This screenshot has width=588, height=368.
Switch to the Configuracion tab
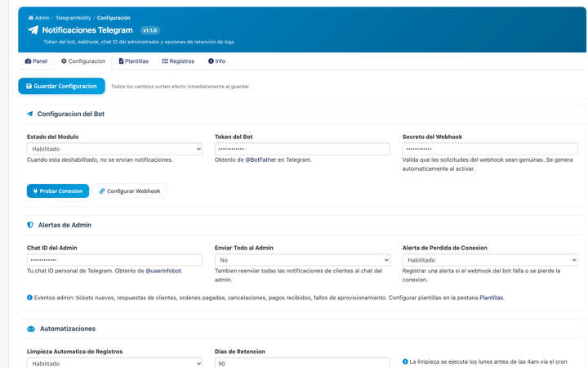pyautogui.click(x=83, y=61)
